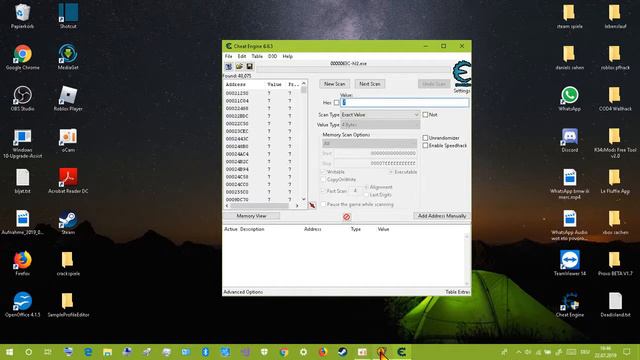Check Pause the game while scanning
Image resolution: width=640 pixels, height=360 pixels.
coord(324,204)
